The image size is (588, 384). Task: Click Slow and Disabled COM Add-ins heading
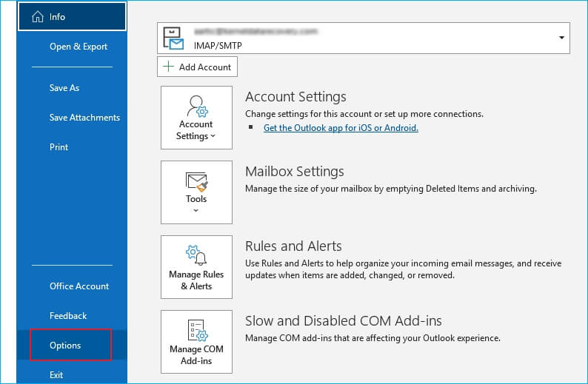[343, 320]
